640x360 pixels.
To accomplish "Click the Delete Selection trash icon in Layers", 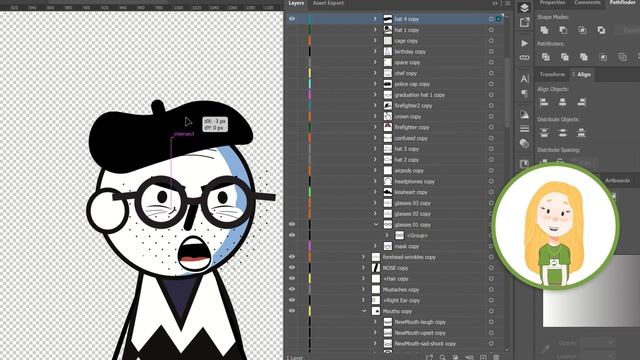I will pyautogui.click(x=496, y=357).
